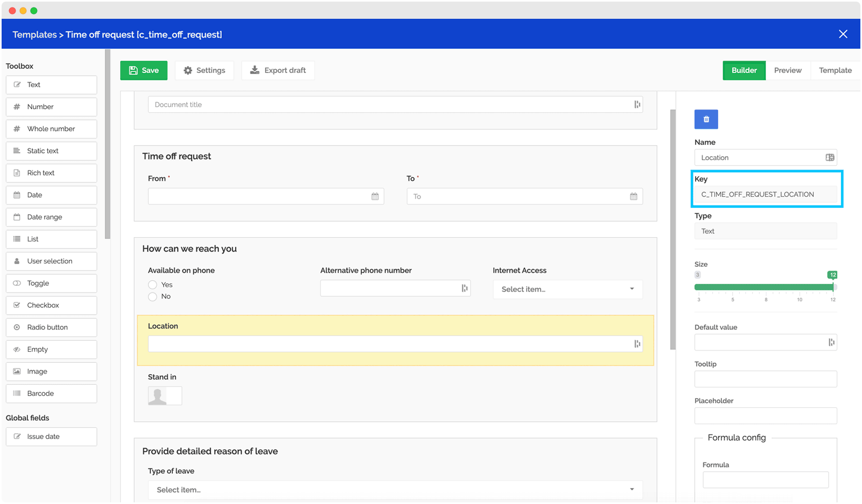Open the Internet Access dropdown
Image resolution: width=862 pixels, height=504 pixels.
click(567, 289)
